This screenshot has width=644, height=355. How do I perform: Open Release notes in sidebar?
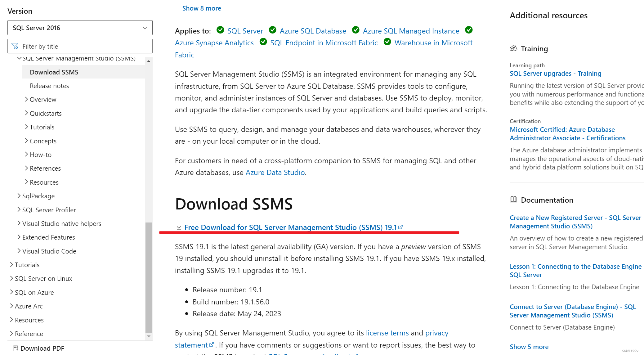49,86
